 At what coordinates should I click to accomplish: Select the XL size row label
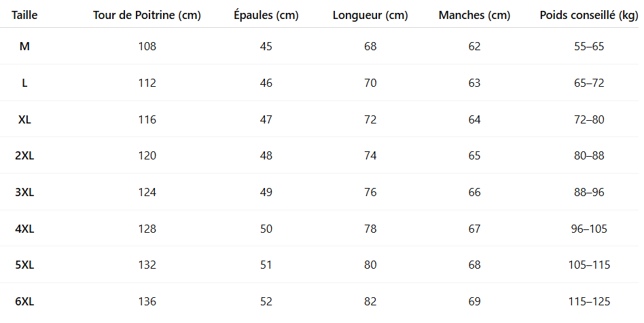pyautogui.click(x=24, y=120)
